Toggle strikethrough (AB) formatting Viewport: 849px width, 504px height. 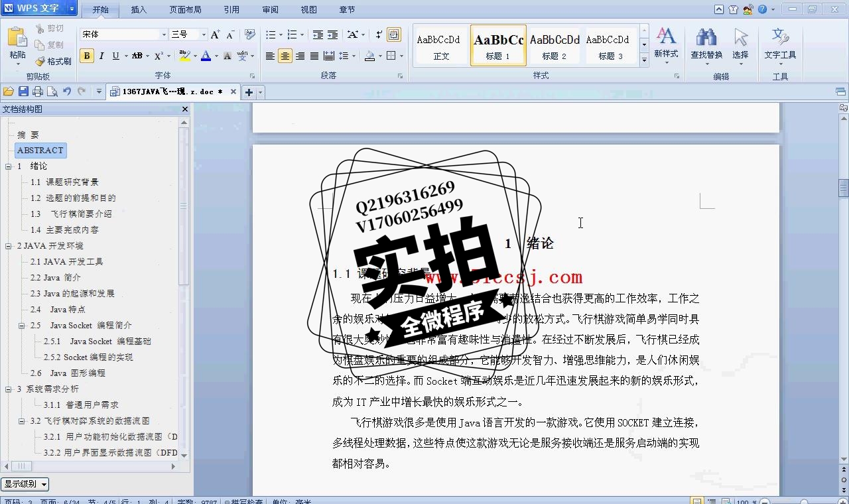tap(137, 56)
